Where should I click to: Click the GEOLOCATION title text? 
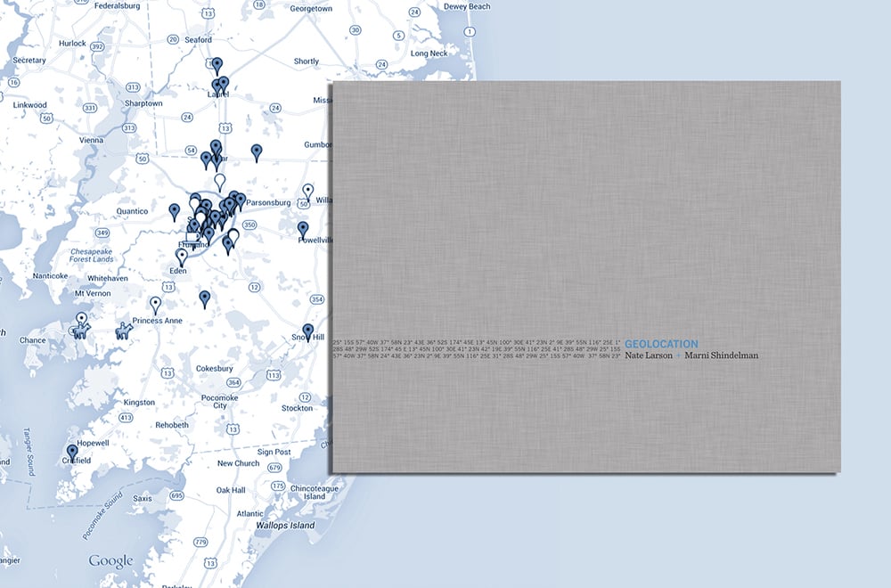(x=661, y=344)
